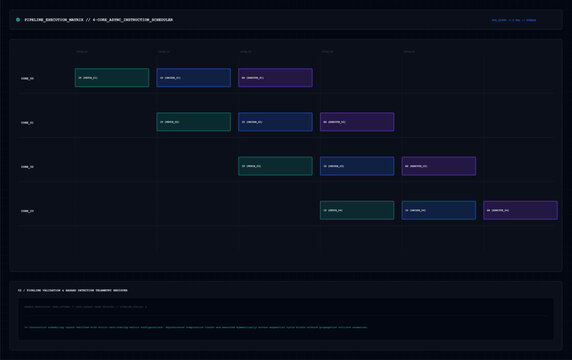Click the blue decode block in CORE_01 row
Screen dimensions: 572x360
click(x=275, y=122)
